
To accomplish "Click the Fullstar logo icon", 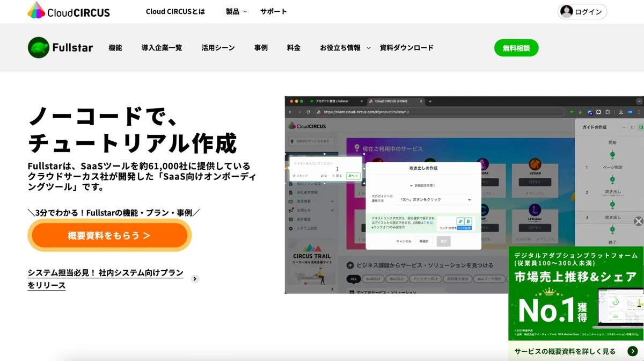I will coord(38,47).
